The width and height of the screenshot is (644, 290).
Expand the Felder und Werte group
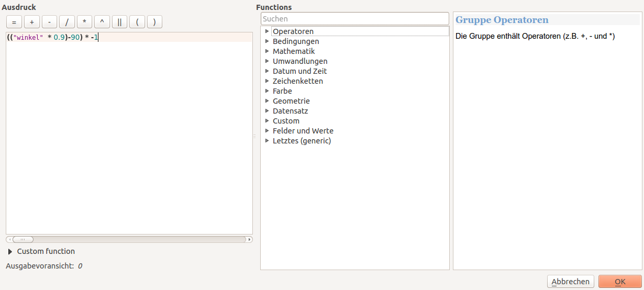click(267, 131)
